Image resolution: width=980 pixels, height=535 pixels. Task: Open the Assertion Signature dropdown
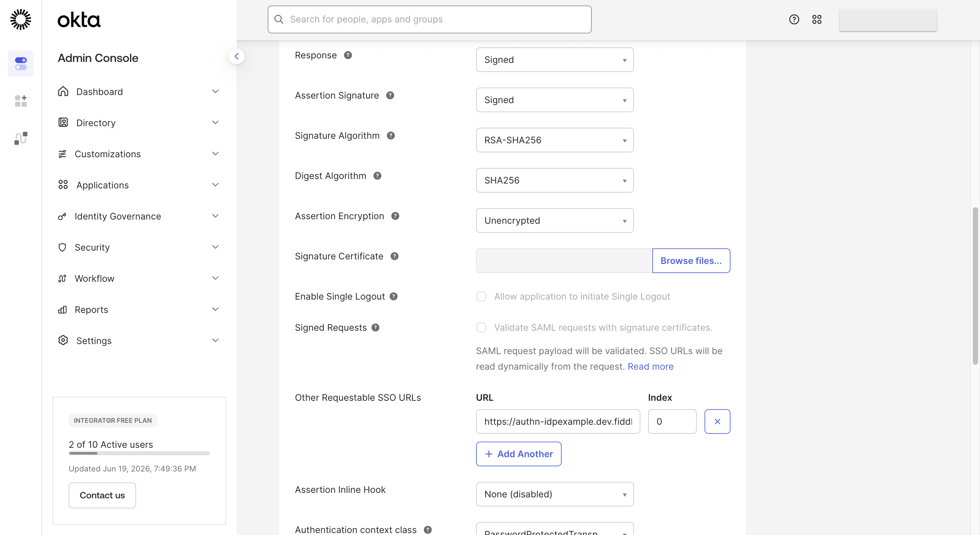point(555,100)
